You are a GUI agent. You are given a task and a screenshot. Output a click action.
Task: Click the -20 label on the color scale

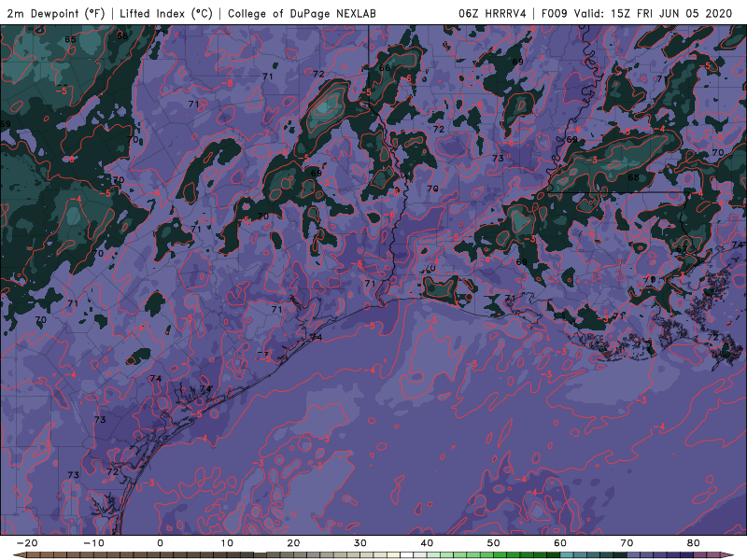[x=27, y=543]
